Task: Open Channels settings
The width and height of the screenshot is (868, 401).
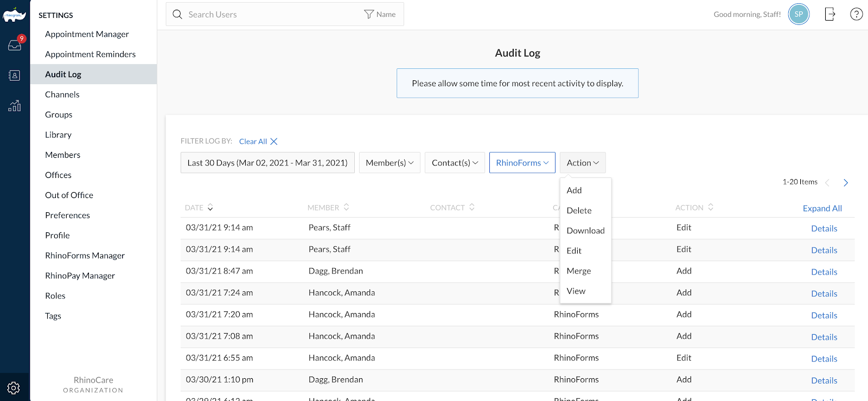Action: pos(62,94)
